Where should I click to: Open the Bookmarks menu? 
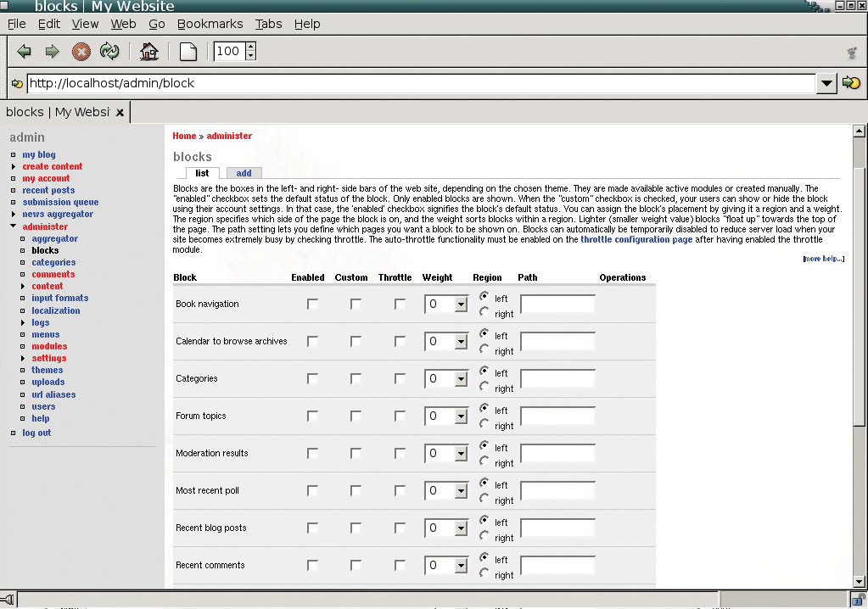210,24
